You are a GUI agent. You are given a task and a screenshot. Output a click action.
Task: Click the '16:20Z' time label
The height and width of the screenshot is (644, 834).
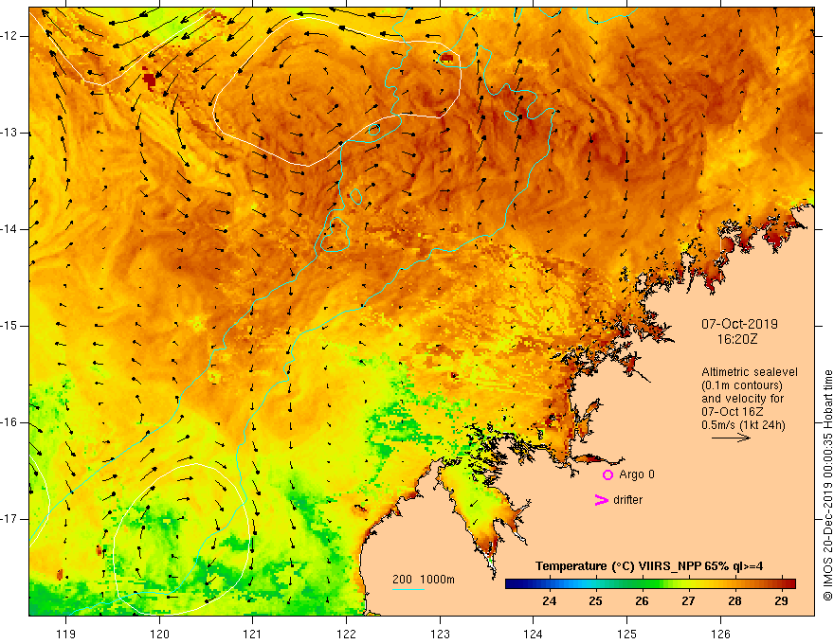click(736, 339)
